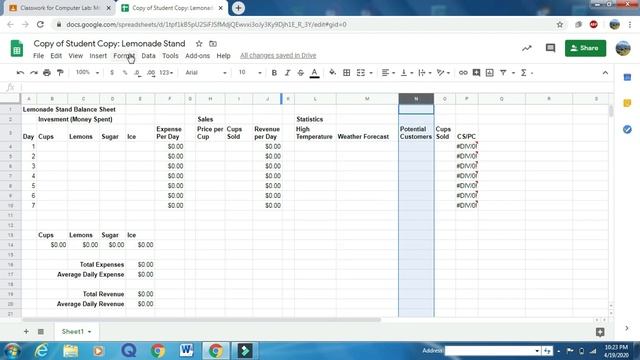Click the Create a filter icon

click(x=503, y=73)
